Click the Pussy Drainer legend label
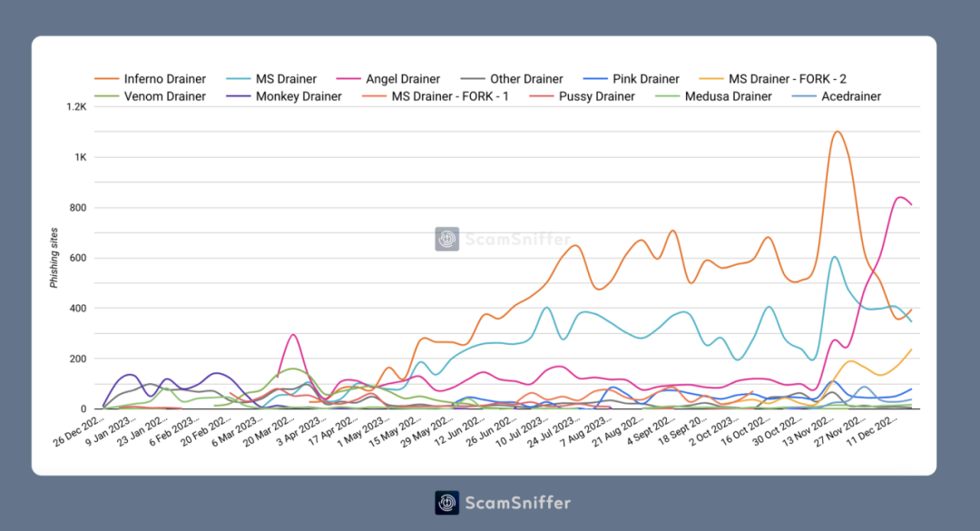The image size is (980, 531). pos(597,96)
